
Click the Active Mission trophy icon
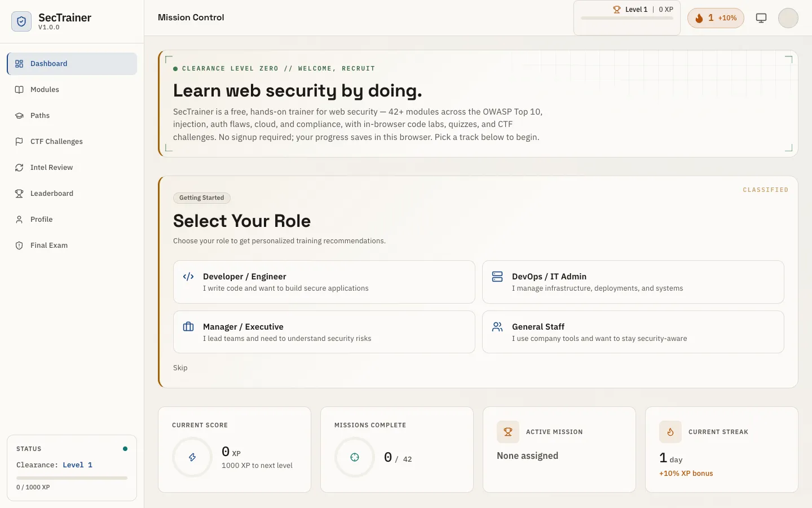coord(508,432)
